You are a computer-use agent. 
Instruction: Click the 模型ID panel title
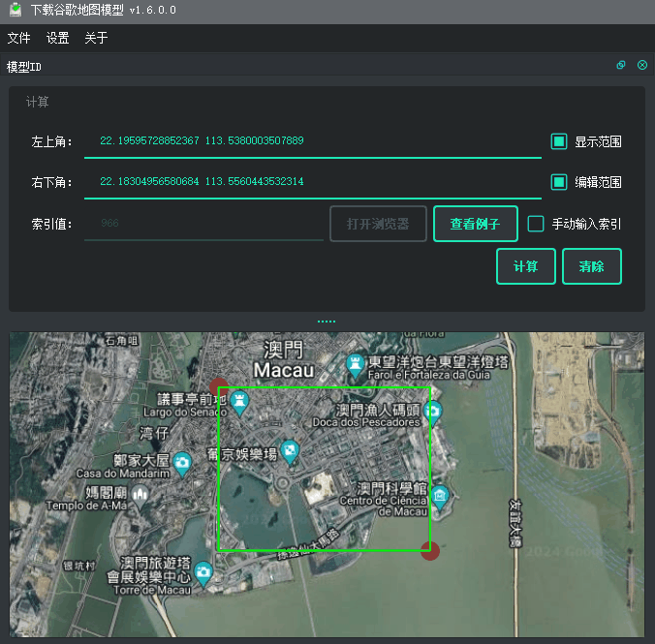coord(24,67)
